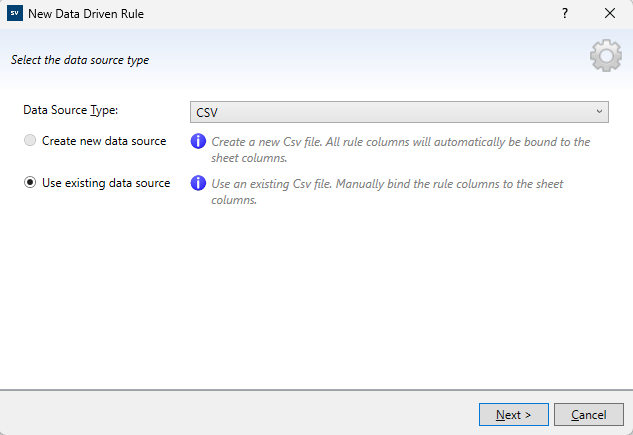The width and height of the screenshot is (633, 435).
Task: Click info icon beside Create new data source
Action: pos(198,142)
